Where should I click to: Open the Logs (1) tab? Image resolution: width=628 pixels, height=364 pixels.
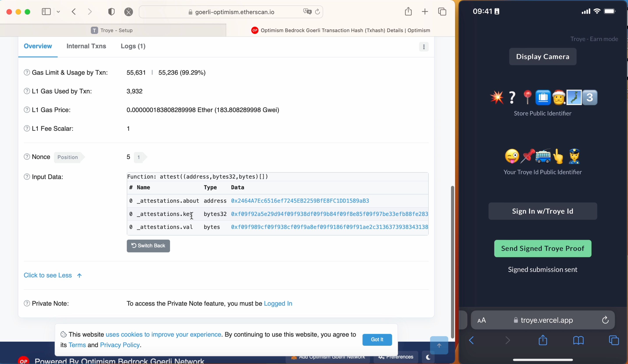pyautogui.click(x=133, y=46)
